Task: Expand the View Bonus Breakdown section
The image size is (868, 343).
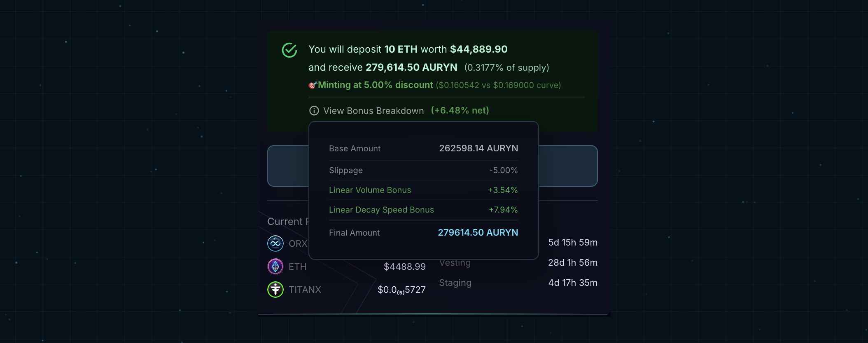Action: coord(373,111)
